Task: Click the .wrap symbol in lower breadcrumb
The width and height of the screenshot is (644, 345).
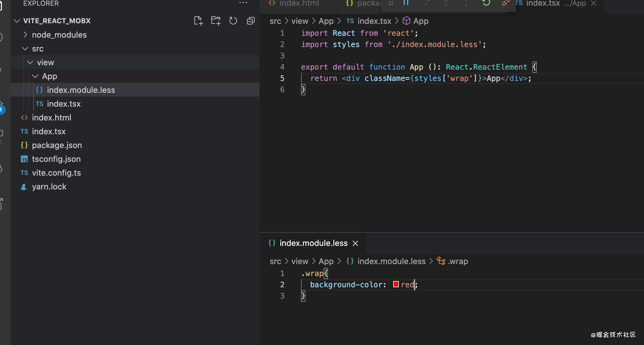Action: [458, 261]
